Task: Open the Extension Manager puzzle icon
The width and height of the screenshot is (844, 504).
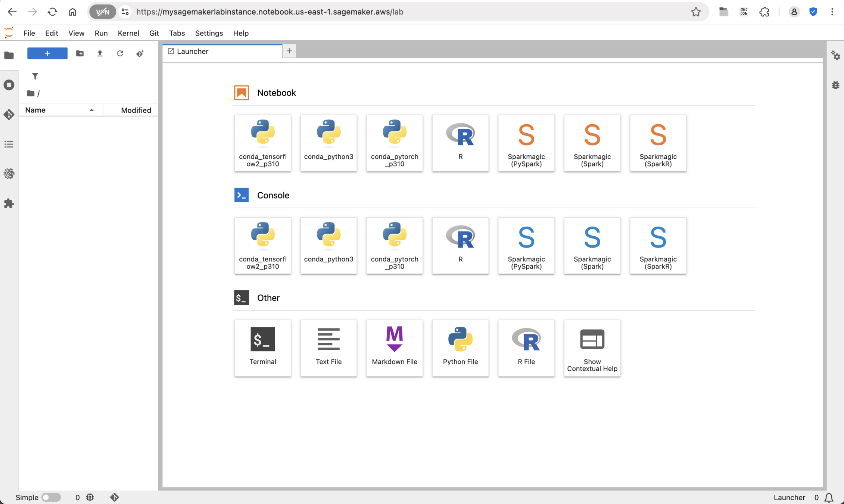Action: [9, 203]
